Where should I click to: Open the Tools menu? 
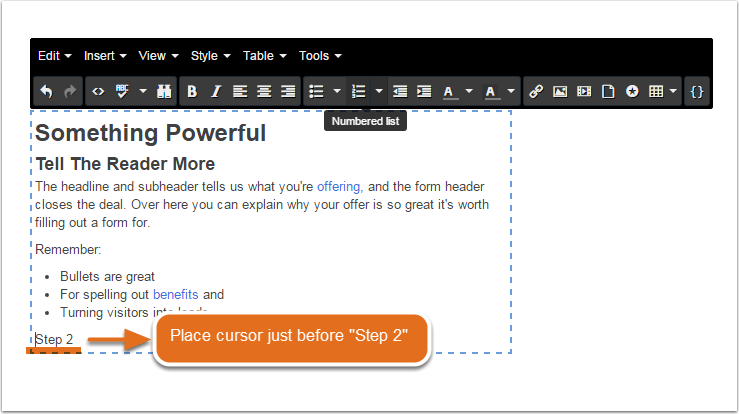coord(320,56)
